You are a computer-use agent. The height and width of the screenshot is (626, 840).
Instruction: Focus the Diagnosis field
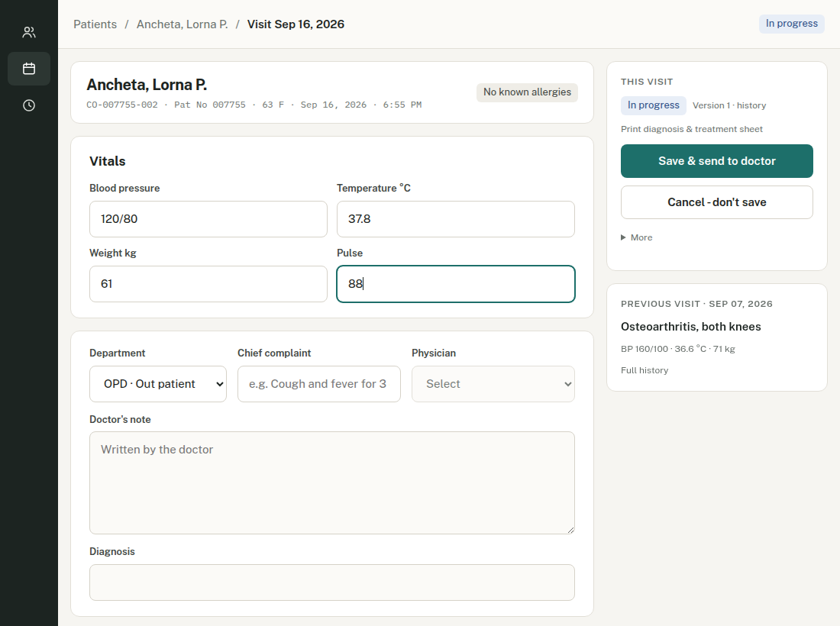point(332,582)
